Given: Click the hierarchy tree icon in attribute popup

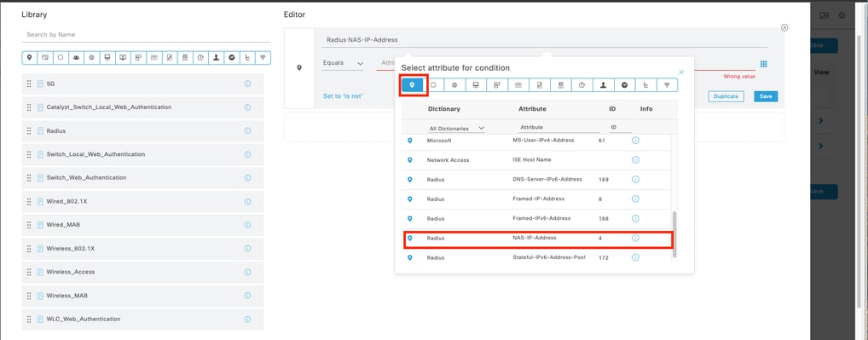Looking at the screenshot, I should pos(645,85).
